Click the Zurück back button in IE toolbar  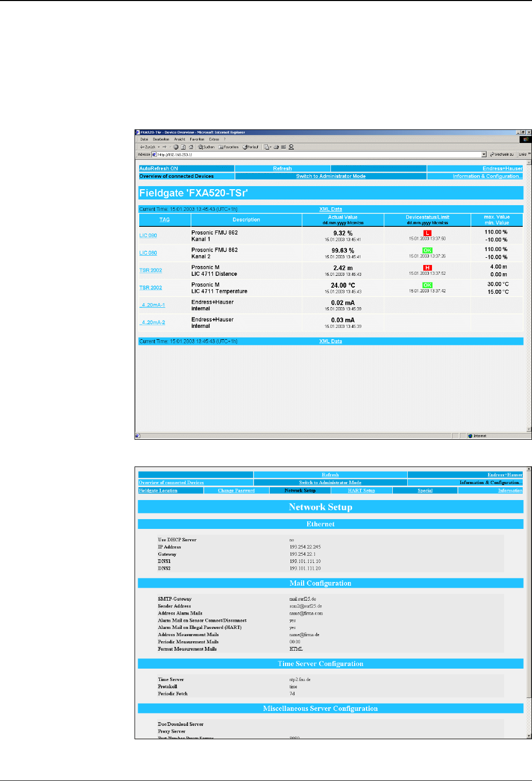tap(147, 147)
